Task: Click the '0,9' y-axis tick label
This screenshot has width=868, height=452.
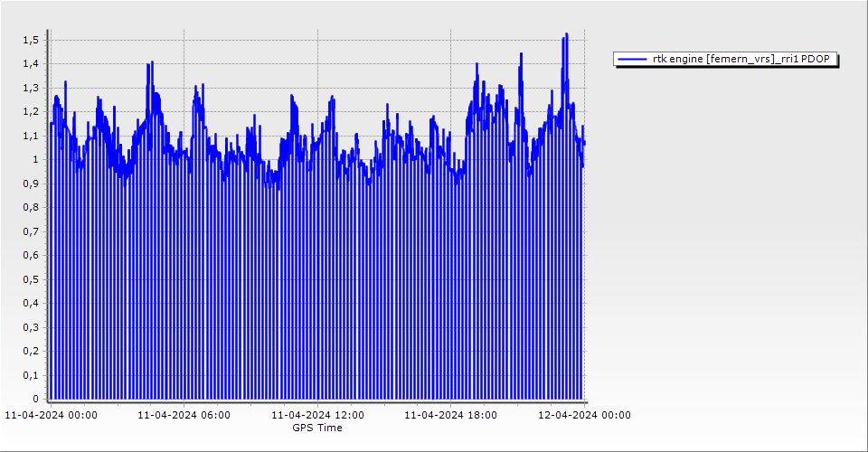Action: click(x=31, y=184)
